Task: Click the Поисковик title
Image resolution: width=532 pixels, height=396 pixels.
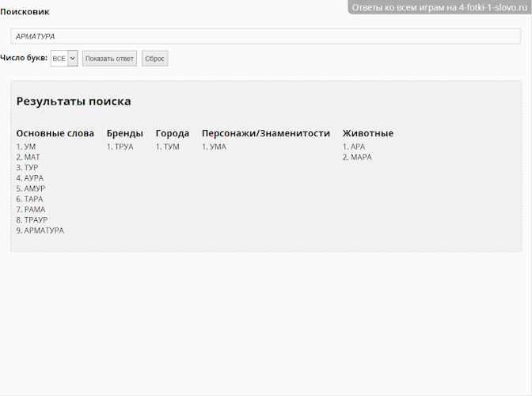Action: [25, 12]
